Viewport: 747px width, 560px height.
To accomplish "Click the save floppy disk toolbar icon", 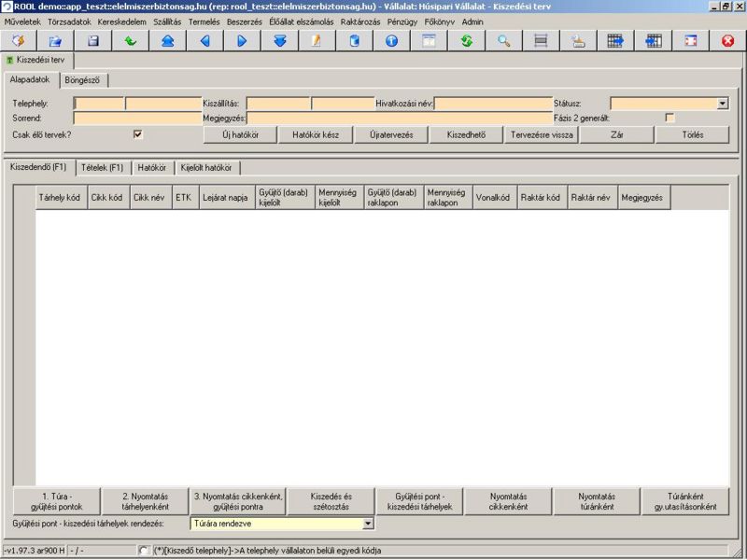I will click(92, 41).
